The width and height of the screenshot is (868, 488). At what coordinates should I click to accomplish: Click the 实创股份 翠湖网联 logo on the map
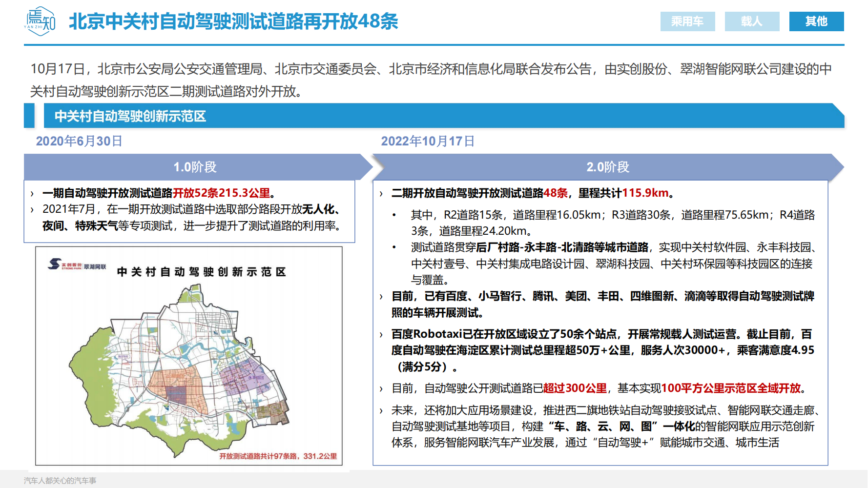pos(77,265)
